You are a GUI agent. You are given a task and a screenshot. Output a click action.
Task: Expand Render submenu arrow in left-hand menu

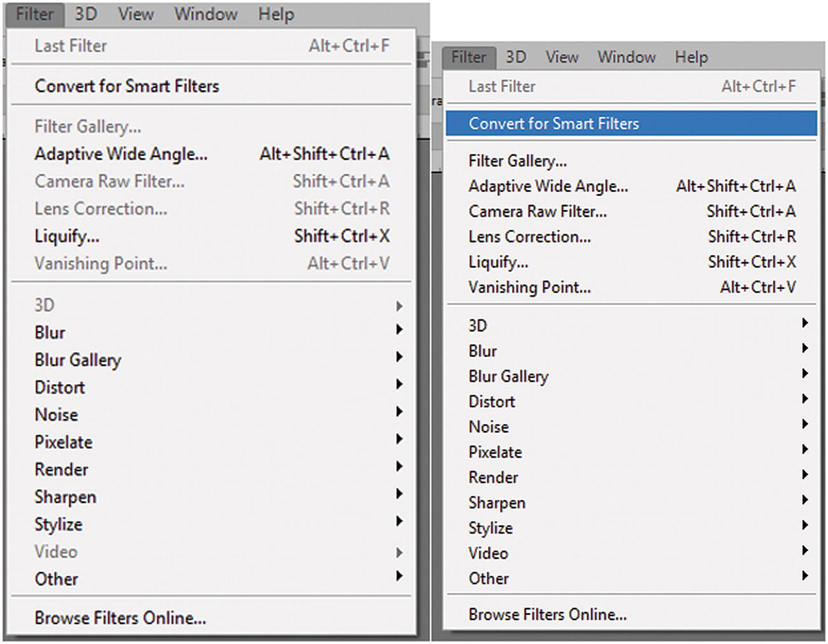point(399,466)
